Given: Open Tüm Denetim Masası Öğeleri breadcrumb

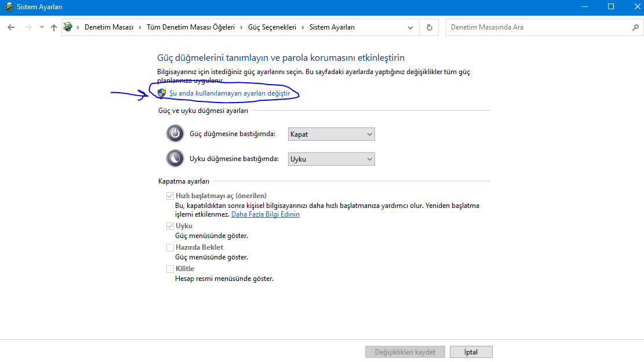Looking at the screenshot, I should 191,27.
